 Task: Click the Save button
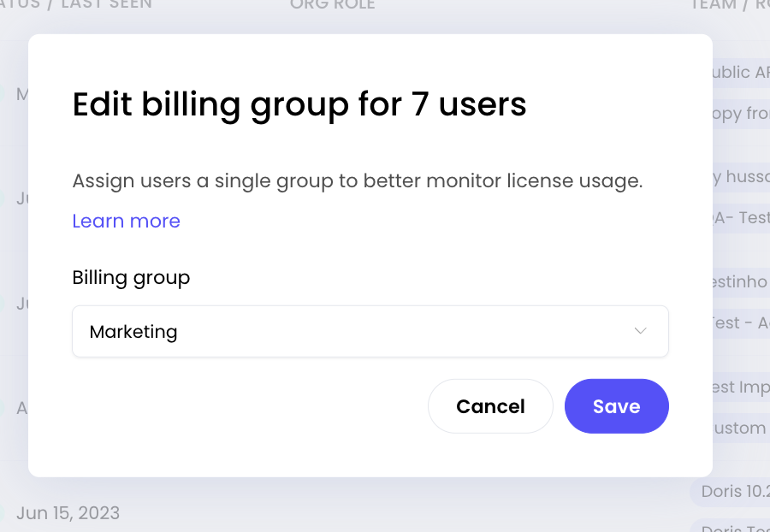coord(616,406)
